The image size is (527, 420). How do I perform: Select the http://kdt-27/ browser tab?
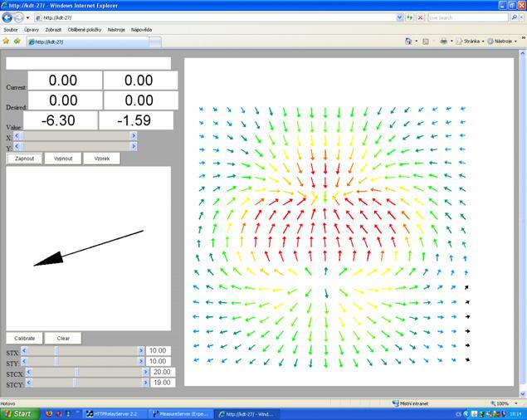coord(87,42)
